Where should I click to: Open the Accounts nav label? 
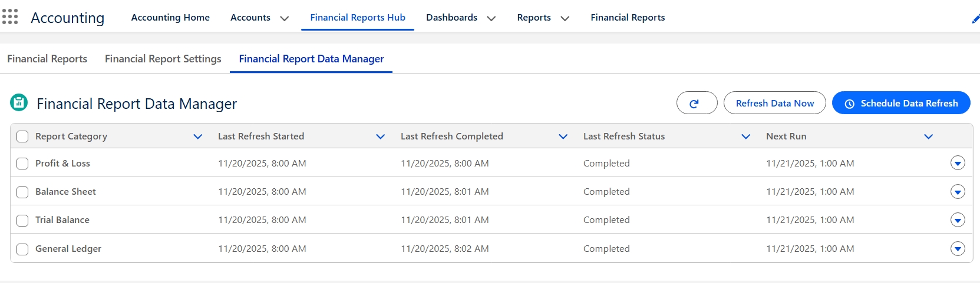[250, 18]
